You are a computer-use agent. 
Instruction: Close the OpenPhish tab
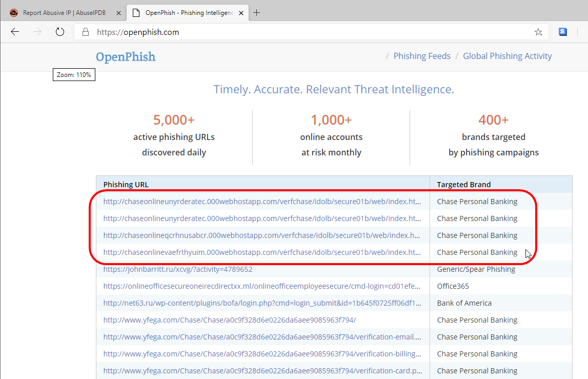tap(241, 13)
